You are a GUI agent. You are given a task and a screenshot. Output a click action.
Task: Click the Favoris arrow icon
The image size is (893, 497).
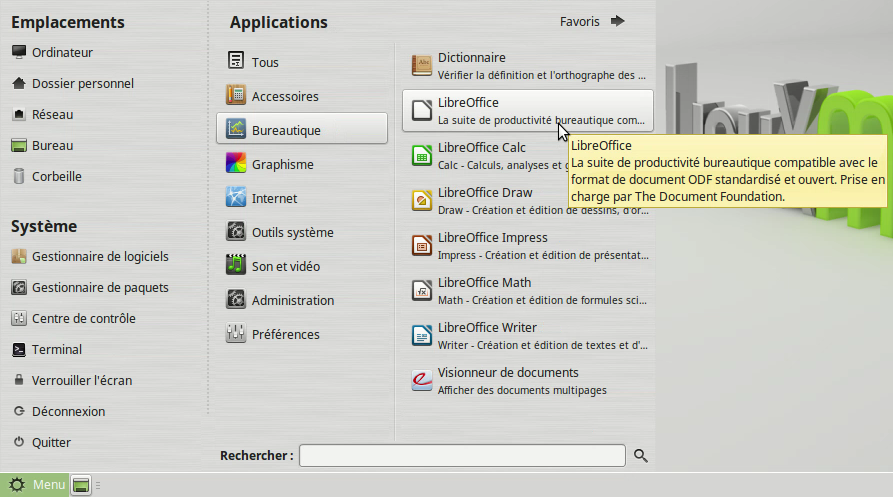coord(617,22)
